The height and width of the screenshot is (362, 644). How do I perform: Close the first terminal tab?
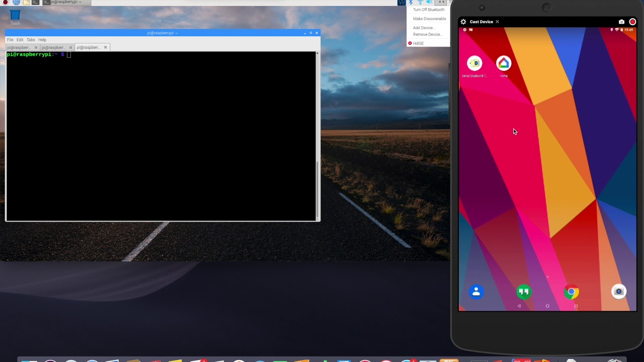pos(36,47)
